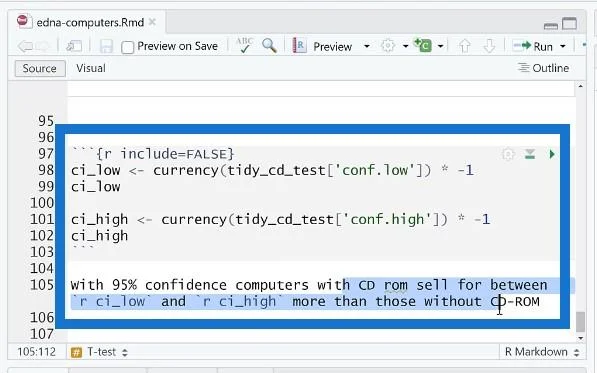
Task: Click the vertical scrollbar thumb
Action: click(580, 322)
